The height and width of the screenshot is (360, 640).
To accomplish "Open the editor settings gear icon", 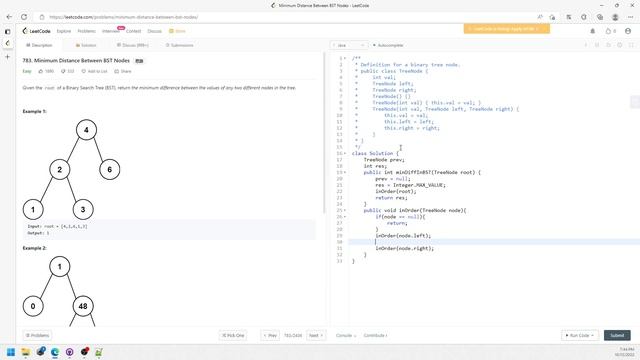I will pyautogui.click(x=619, y=45).
